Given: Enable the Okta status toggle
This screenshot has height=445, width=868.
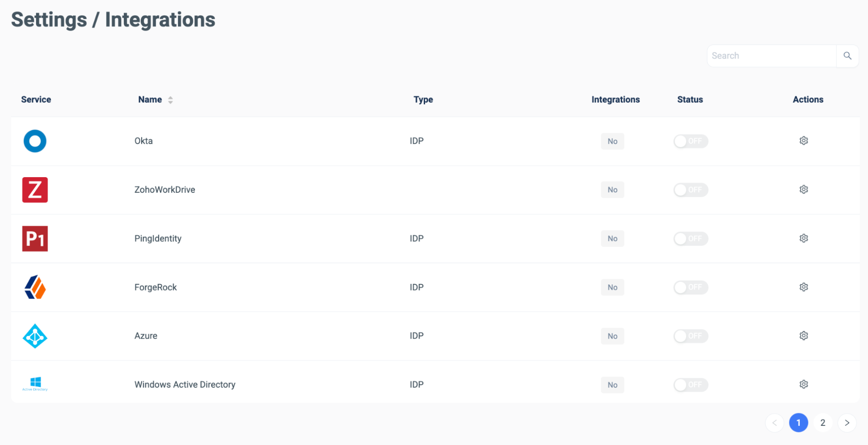Looking at the screenshot, I should (x=690, y=141).
